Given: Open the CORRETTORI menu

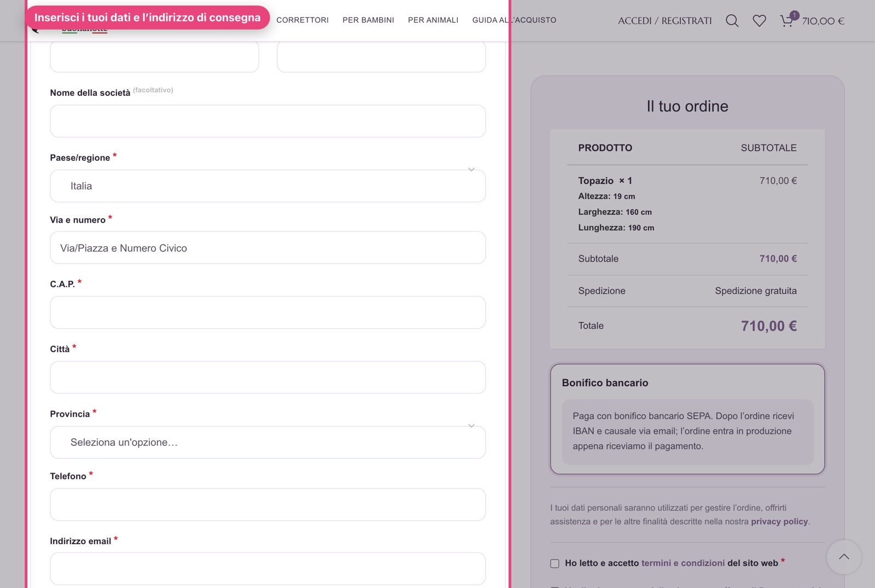Looking at the screenshot, I should [x=302, y=20].
